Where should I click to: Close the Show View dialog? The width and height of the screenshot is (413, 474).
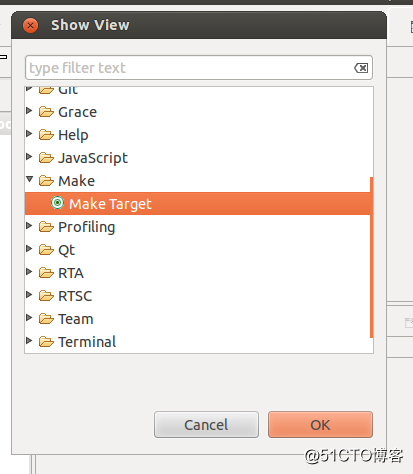click(30, 25)
